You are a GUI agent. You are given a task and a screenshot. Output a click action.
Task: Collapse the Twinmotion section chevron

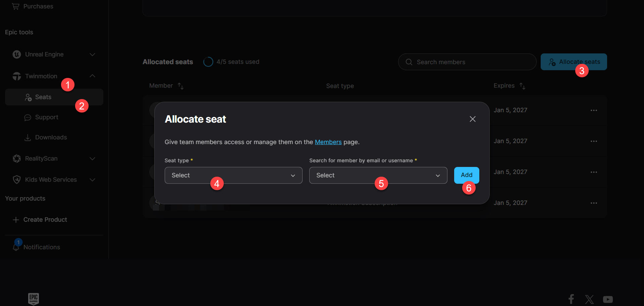tap(93, 76)
